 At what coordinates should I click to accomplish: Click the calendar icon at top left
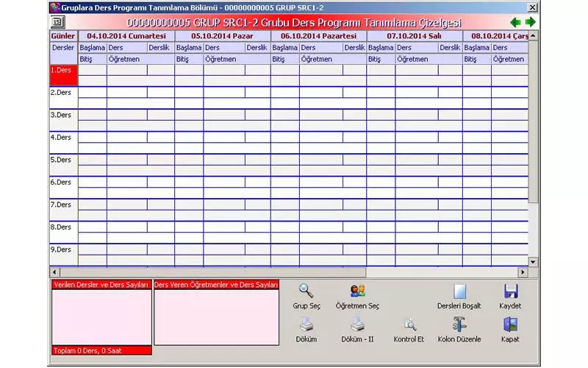(x=57, y=22)
